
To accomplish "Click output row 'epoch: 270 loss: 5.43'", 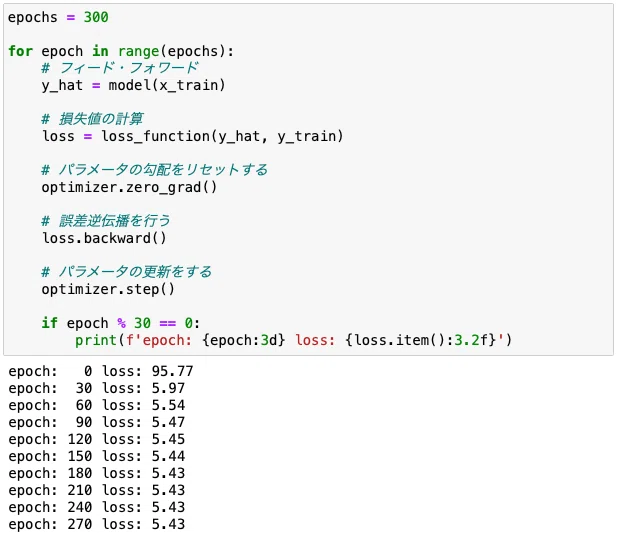I will 97,524.
